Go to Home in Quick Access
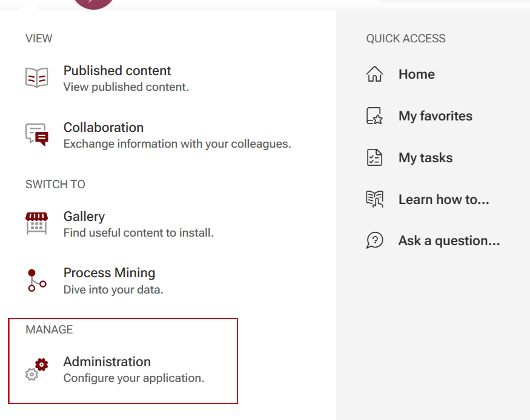Viewport: 530px width, 420px height. click(x=417, y=74)
